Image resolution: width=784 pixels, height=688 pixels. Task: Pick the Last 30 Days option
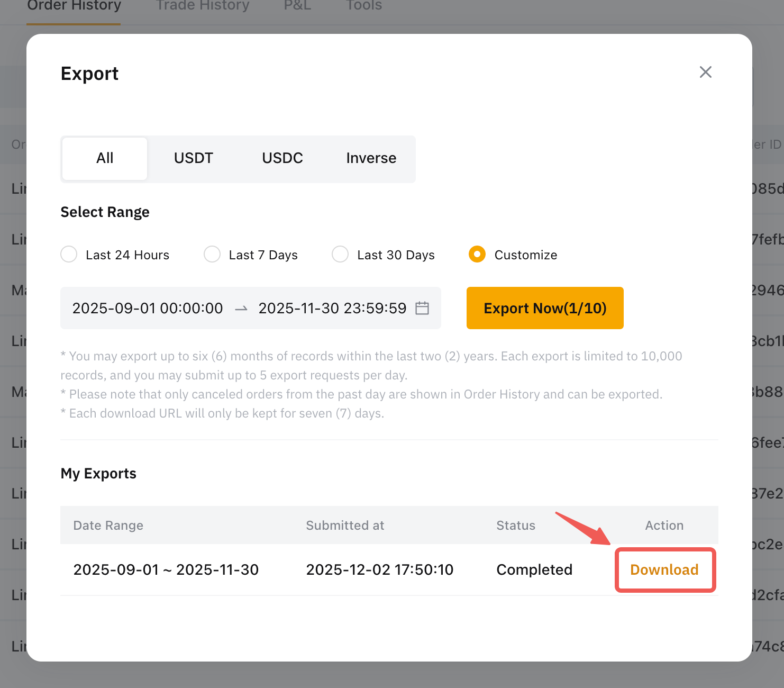point(340,255)
